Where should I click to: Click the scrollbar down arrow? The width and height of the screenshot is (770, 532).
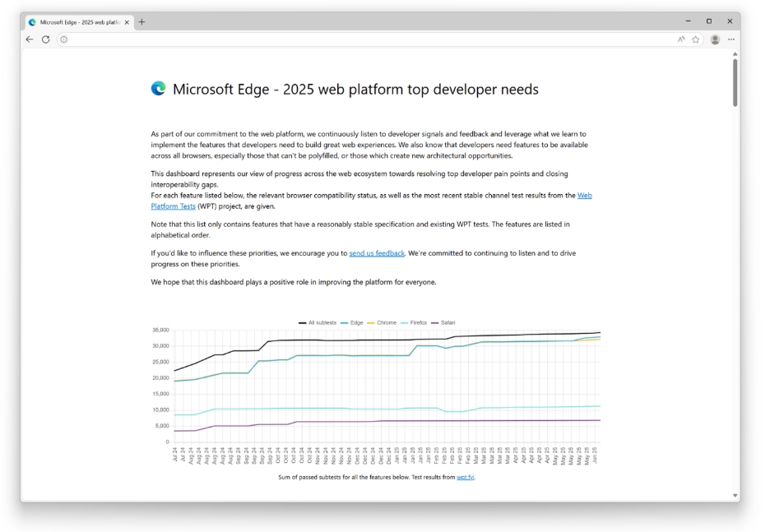(735, 496)
